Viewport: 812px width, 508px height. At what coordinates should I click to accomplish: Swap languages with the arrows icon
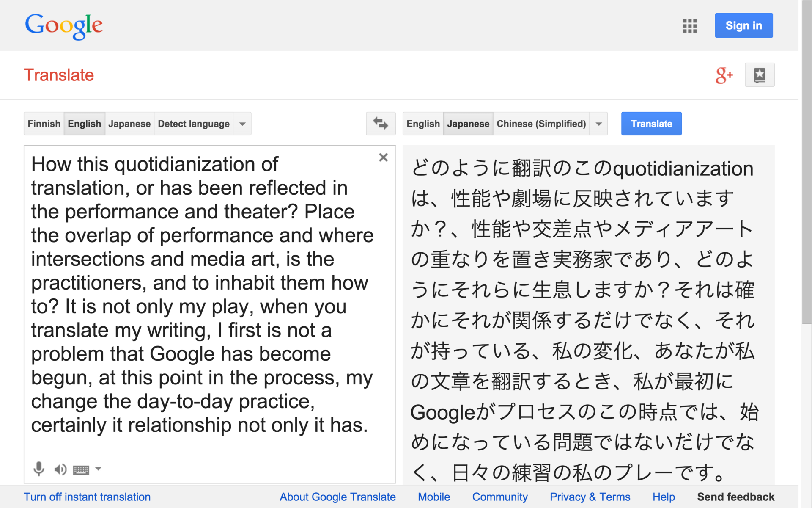click(381, 124)
